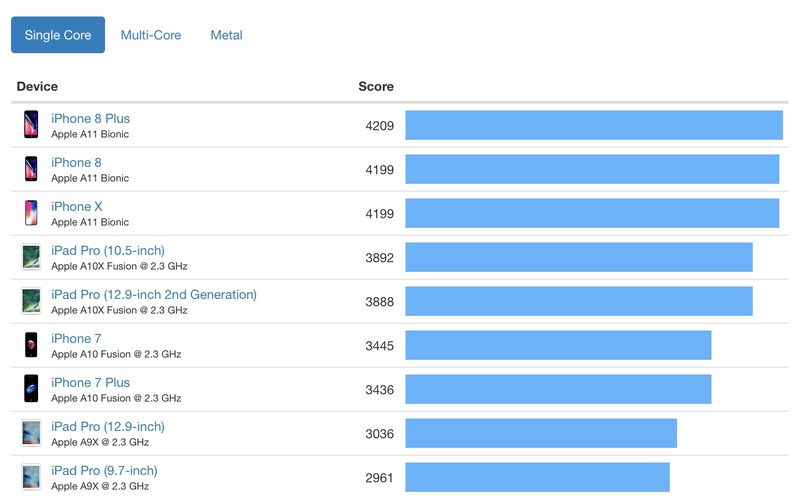The width and height of the screenshot is (800, 496).
Task: Open the iPhone 8 link
Action: pos(76,162)
